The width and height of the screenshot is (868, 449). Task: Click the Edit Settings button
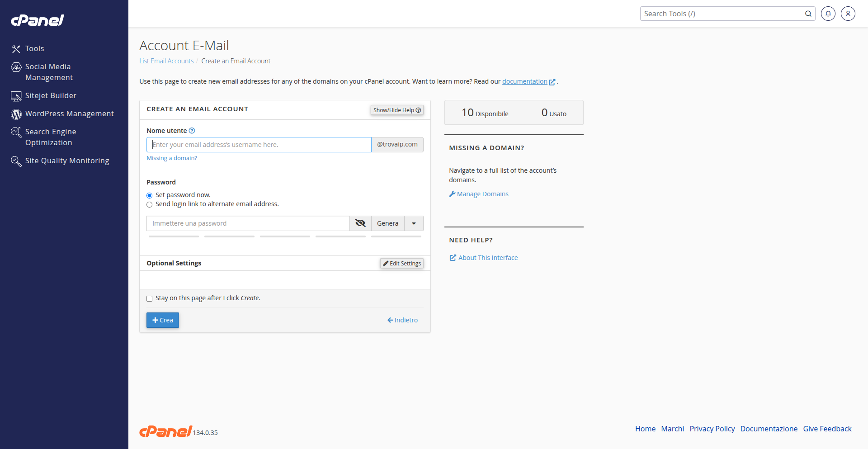coord(402,263)
